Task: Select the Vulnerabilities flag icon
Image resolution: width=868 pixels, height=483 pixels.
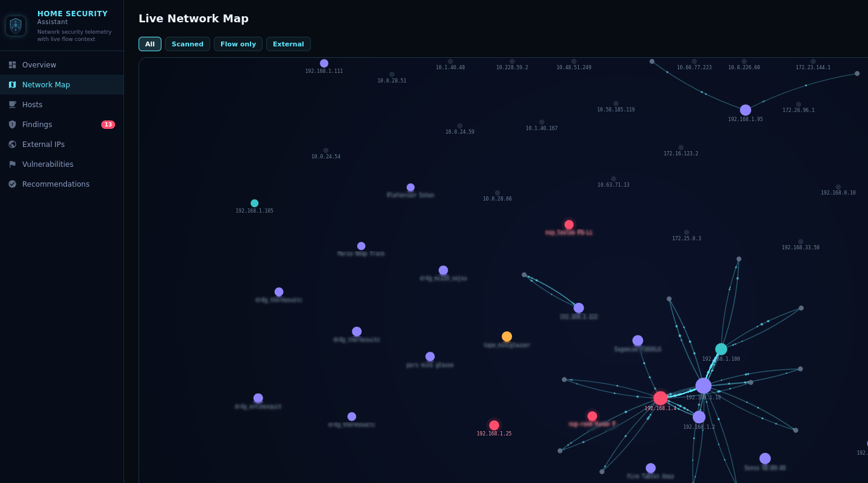Action: [12, 164]
